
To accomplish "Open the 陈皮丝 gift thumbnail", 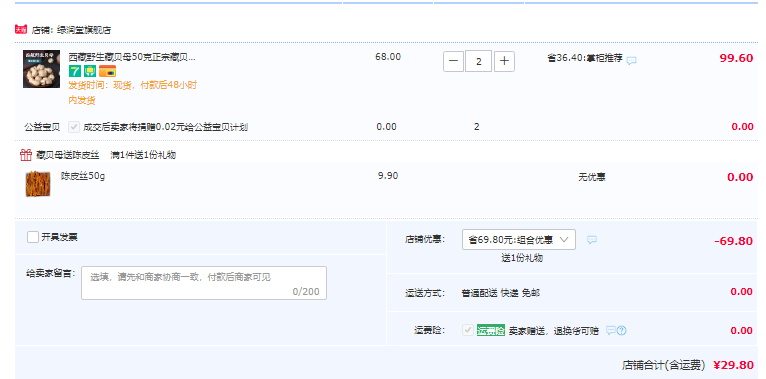I will (x=38, y=184).
